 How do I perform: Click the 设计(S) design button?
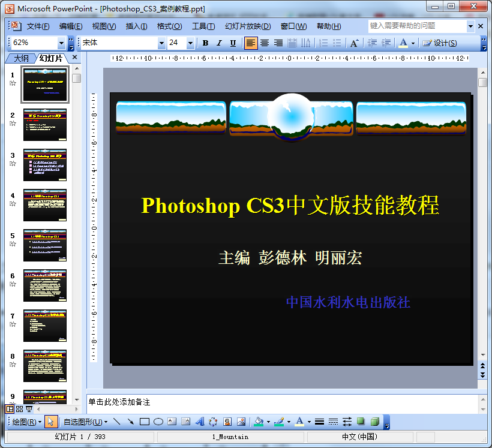440,43
